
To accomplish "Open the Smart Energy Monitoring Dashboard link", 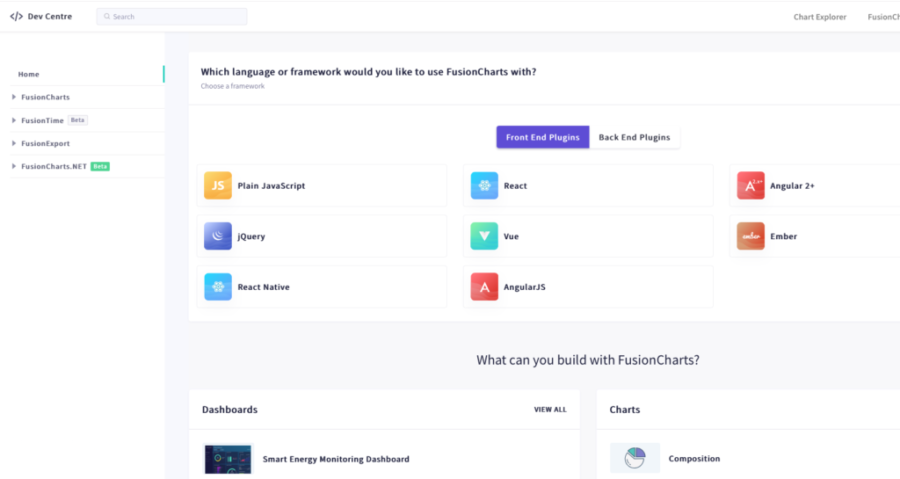I will coord(336,459).
